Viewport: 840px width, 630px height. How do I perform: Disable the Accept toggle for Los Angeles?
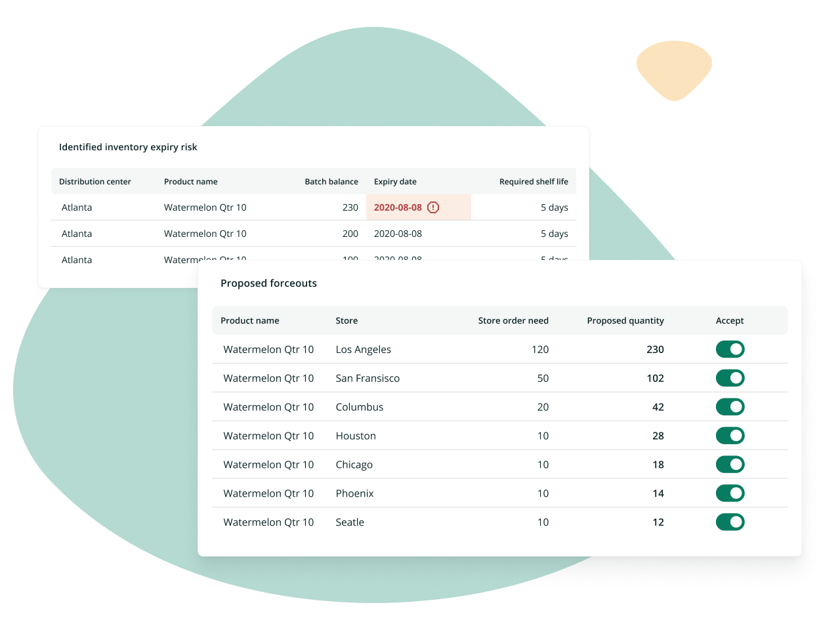pyautogui.click(x=730, y=349)
